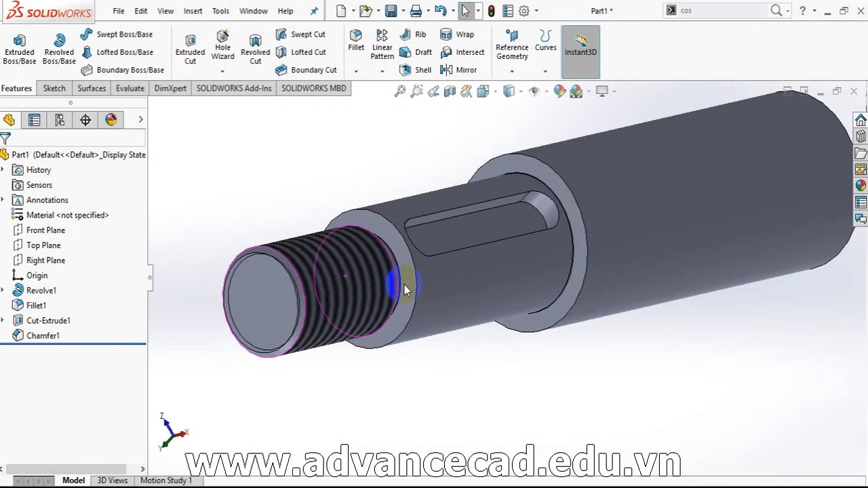This screenshot has height=488, width=868.
Task: Open the View menu
Action: (165, 11)
